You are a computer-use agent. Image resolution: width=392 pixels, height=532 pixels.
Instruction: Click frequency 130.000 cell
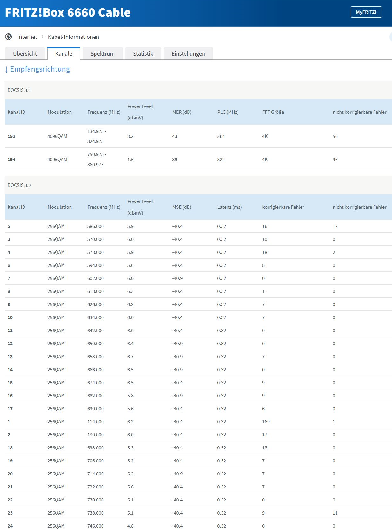click(96, 435)
